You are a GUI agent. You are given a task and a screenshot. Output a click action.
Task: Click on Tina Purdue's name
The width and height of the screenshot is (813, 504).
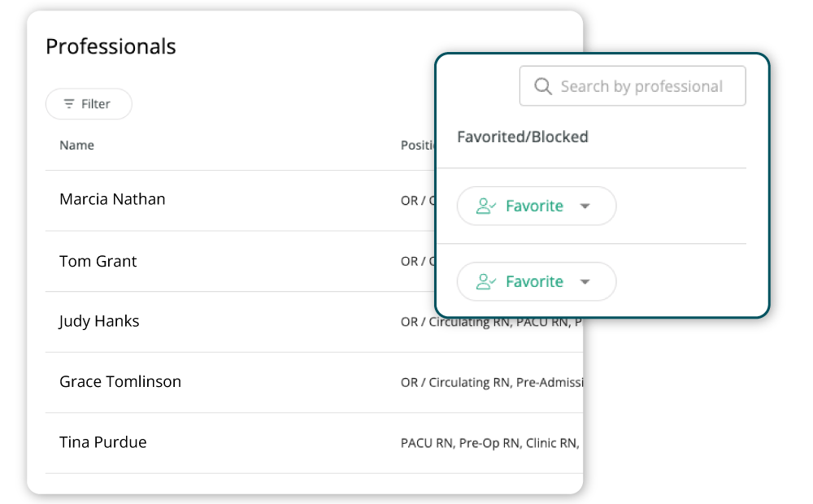tap(102, 442)
